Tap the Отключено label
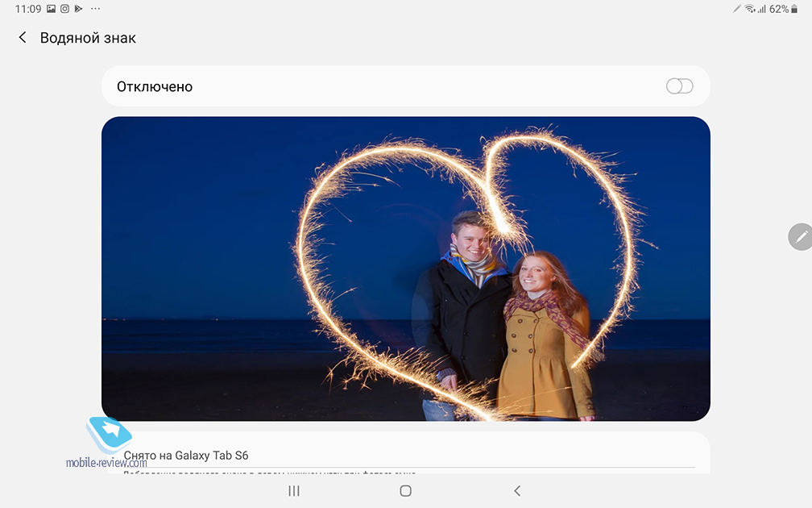This screenshot has height=508, width=812. [x=155, y=86]
